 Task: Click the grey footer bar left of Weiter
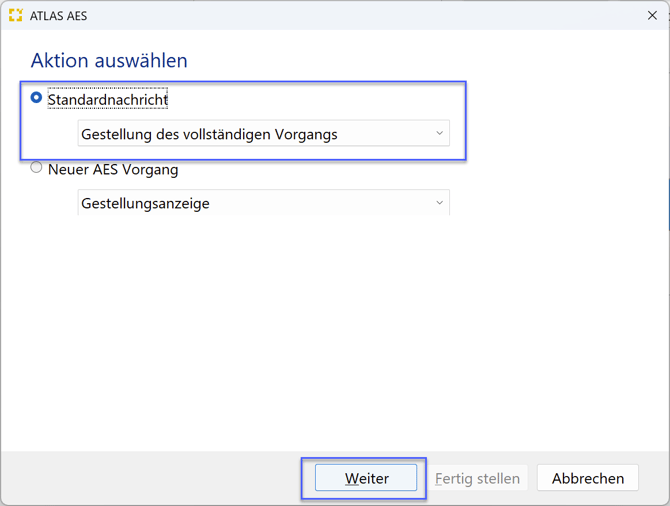150,478
